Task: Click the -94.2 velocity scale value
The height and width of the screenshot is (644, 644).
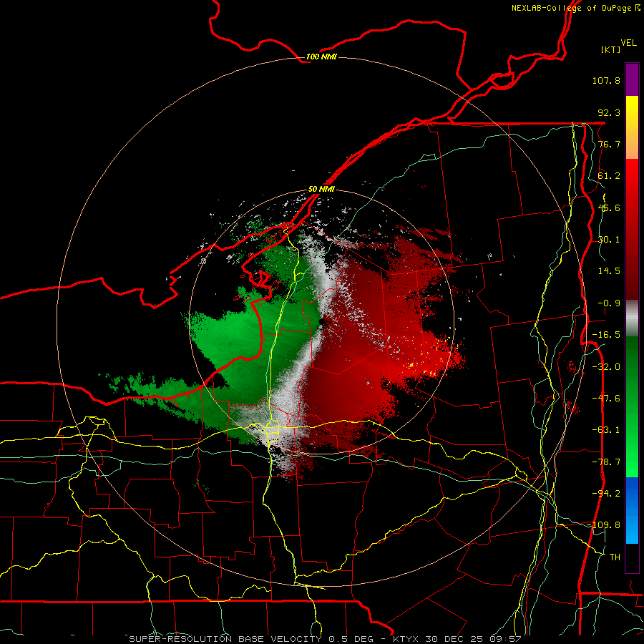Action: [x=606, y=493]
